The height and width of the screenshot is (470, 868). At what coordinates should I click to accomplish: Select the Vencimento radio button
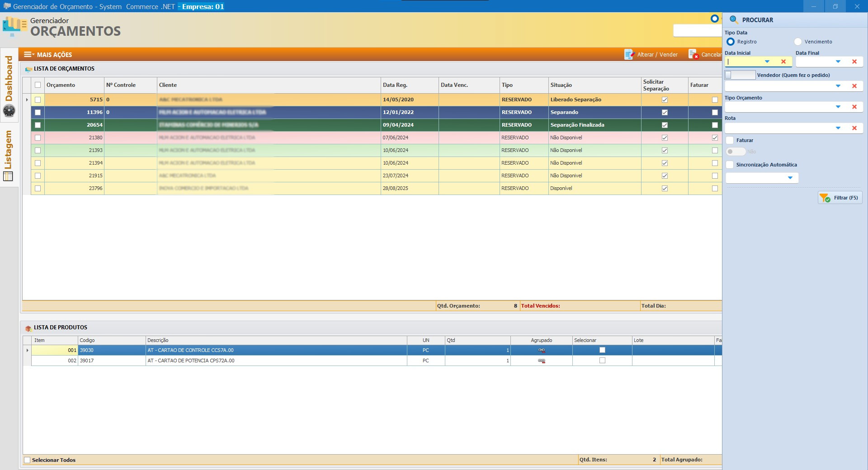click(x=798, y=42)
